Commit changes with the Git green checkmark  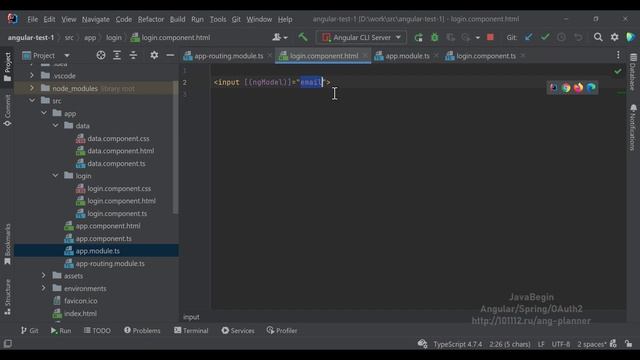[545, 37]
